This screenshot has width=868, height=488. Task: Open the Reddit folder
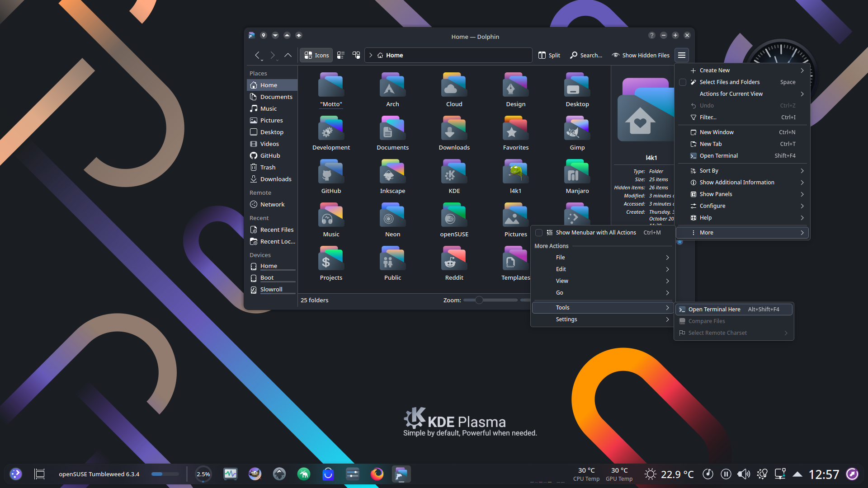[x=454, y=264]
